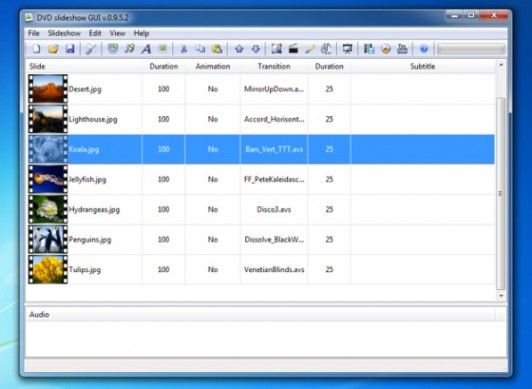Save the slideshow with the floppy disk icon

[70, 49]
